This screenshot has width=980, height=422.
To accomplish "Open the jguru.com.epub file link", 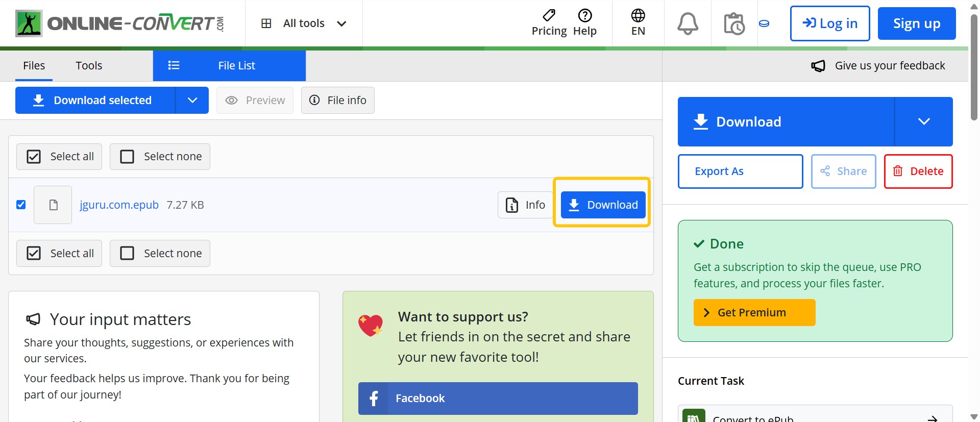I will 119,205.
